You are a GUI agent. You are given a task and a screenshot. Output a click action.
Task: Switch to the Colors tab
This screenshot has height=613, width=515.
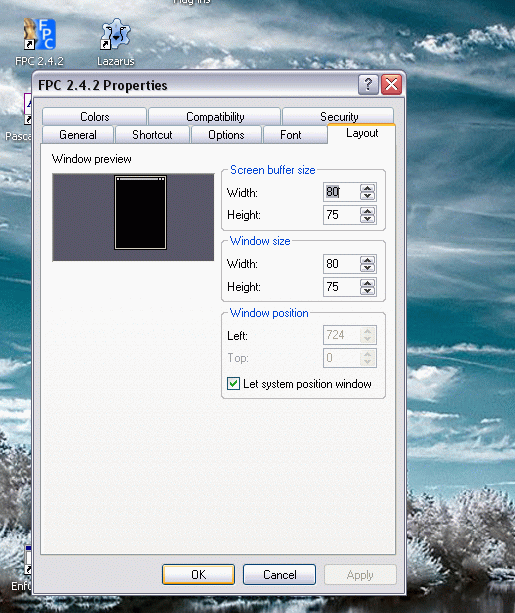94,117
